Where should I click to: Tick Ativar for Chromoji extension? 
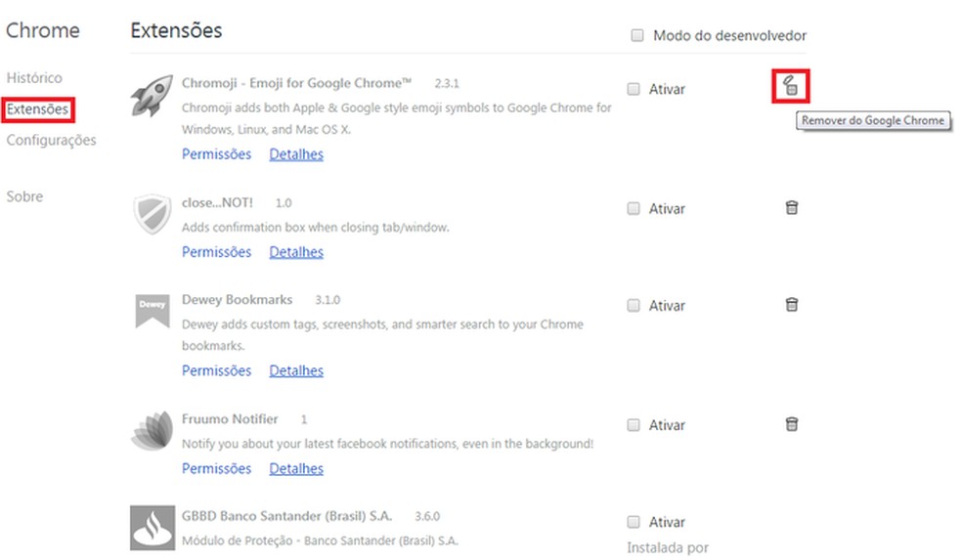(x=634, y=90)
